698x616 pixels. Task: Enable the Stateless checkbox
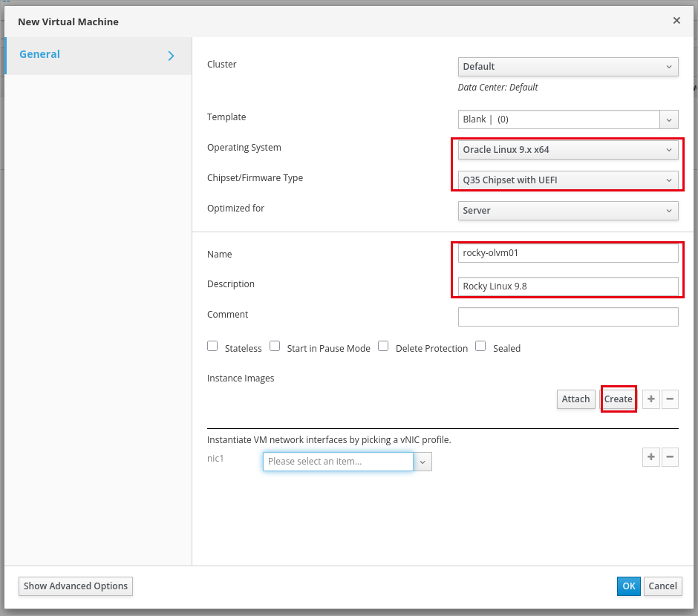(212, 346)
